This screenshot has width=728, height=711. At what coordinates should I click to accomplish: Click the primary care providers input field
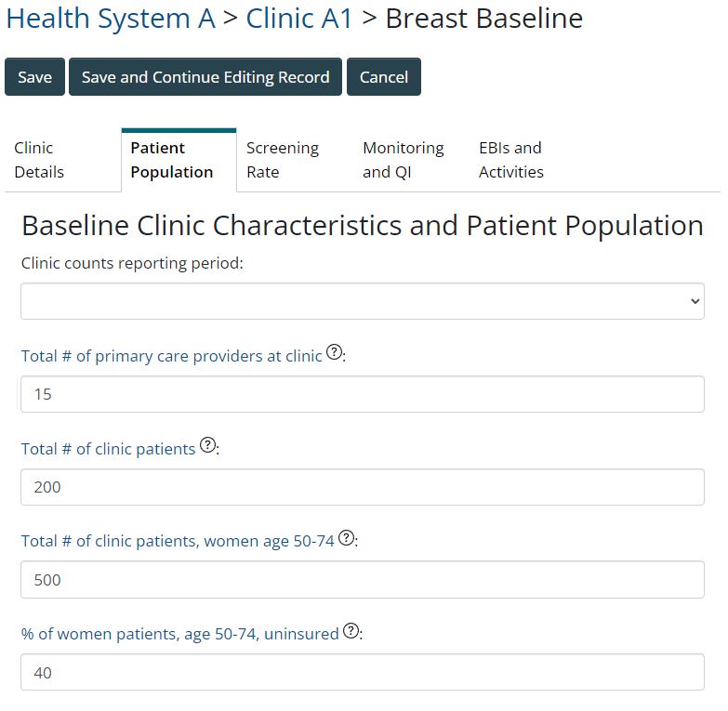pos(363,394)
